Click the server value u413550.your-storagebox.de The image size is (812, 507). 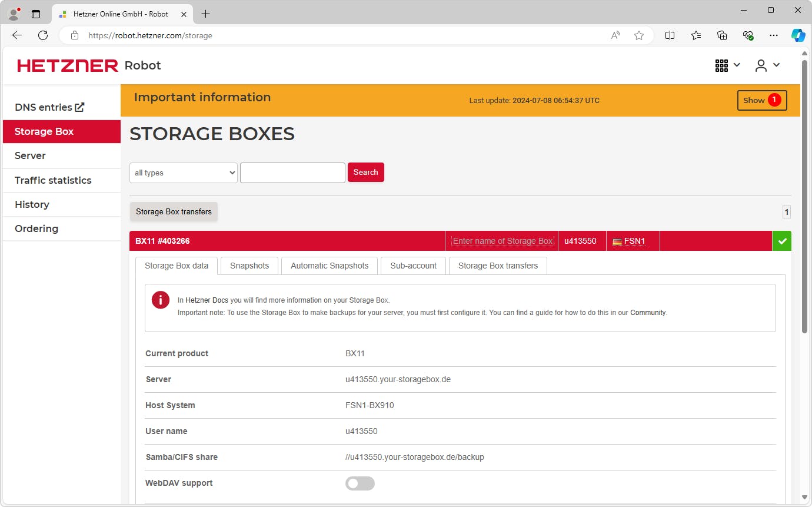pyautogui.click(x=398, y=379)
